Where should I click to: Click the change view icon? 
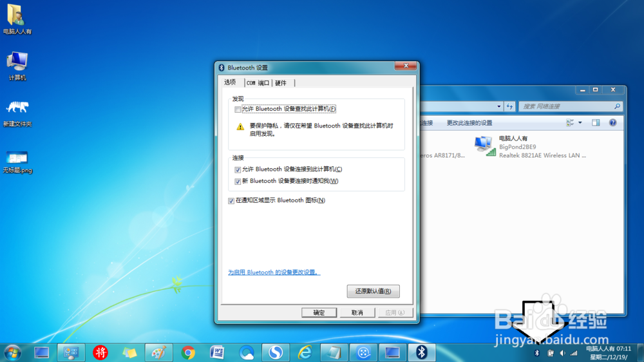click(x=570, y=123)
